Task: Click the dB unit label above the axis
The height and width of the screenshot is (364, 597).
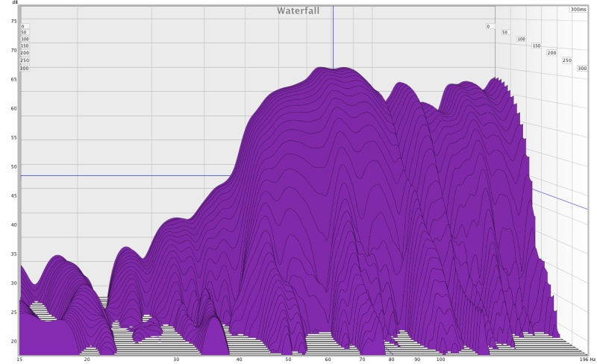Action: click(x=15, y=2)
